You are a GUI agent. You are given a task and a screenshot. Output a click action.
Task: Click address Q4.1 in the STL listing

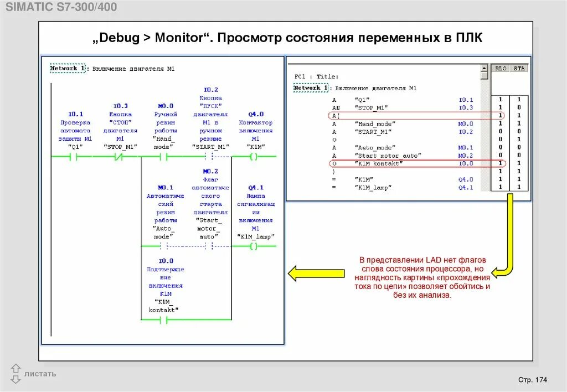pyautogui.click(x=466, y=187)
